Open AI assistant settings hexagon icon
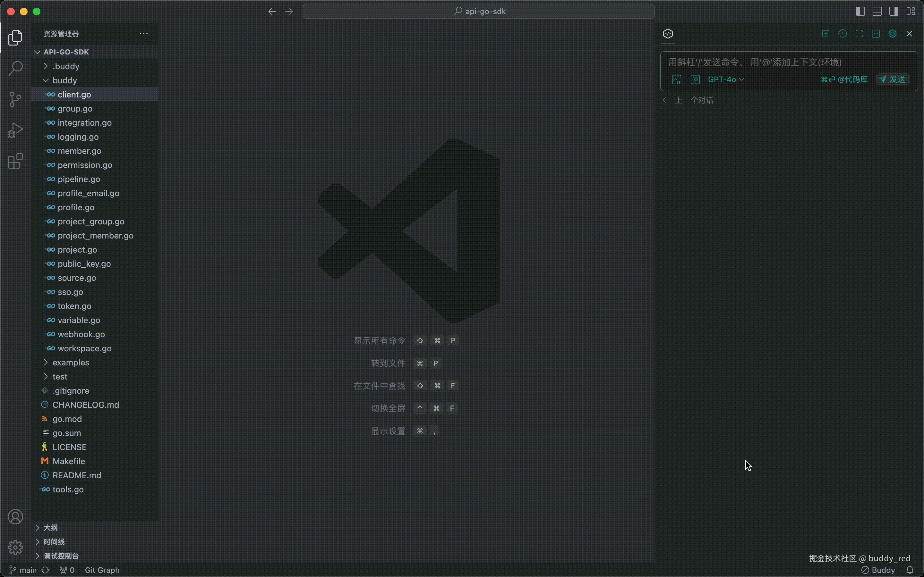 [892, 34]
